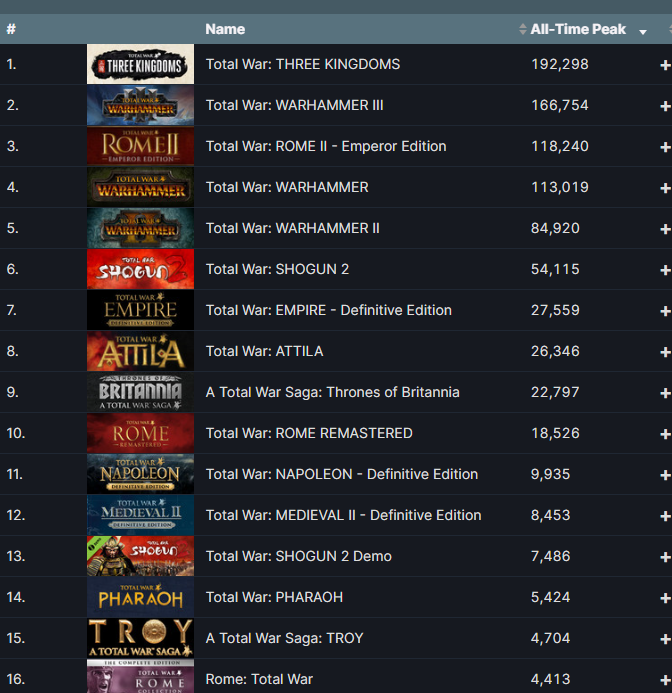This screenshot has width=672, height=693.
Task: Click the plus icon for Total War: WARHAMMER III
Action: [x=666, y=107]
